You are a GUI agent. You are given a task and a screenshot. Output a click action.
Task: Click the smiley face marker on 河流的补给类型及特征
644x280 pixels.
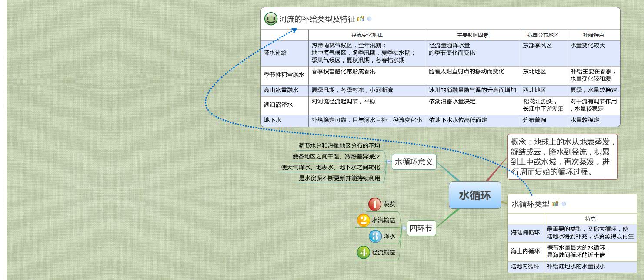pos(270,20)
